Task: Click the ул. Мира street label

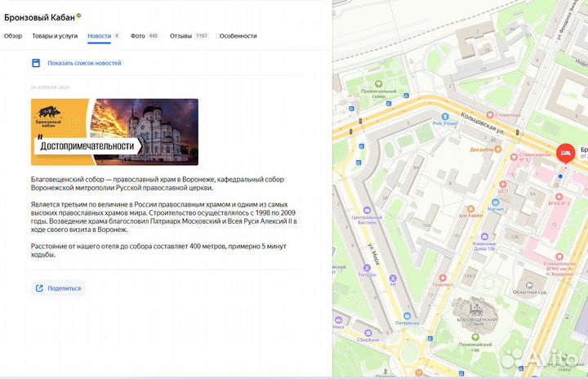Action: point(373,254)
